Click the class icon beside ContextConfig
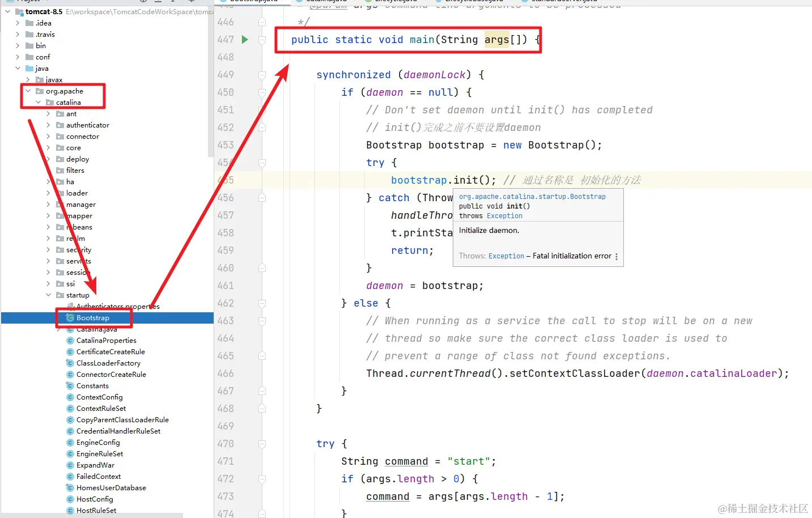Screen dimensions: 812x518 click(70, 397)
